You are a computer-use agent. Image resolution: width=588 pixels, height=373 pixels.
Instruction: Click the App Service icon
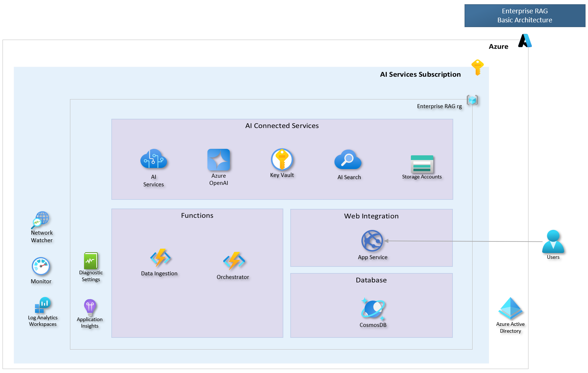coord(372,241)
